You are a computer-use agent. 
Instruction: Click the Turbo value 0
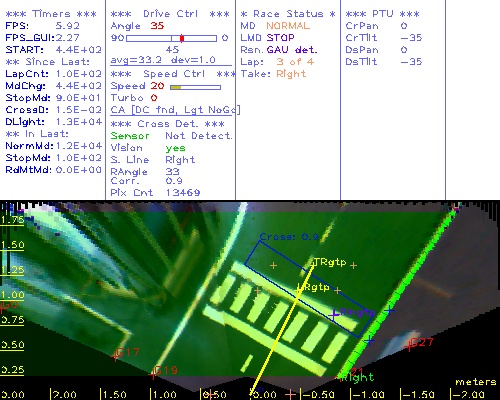click(x=154, y=98)
